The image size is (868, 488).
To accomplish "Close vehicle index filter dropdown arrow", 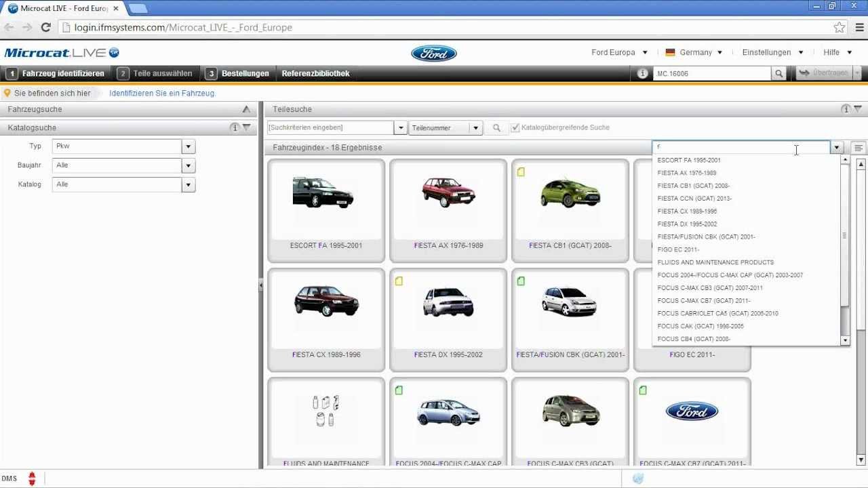I will (837, 148).
